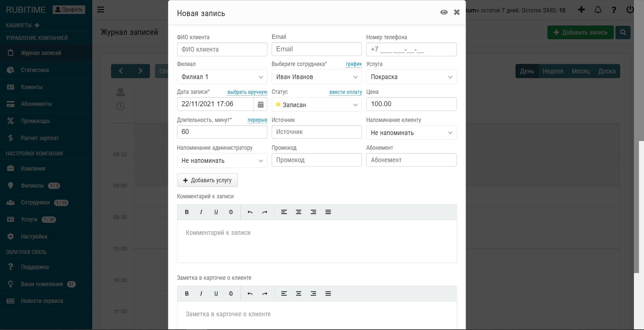Toggle bold in the client note editor
The width and height of the screenshot is (644, 330).
click(x=187, y=293)
